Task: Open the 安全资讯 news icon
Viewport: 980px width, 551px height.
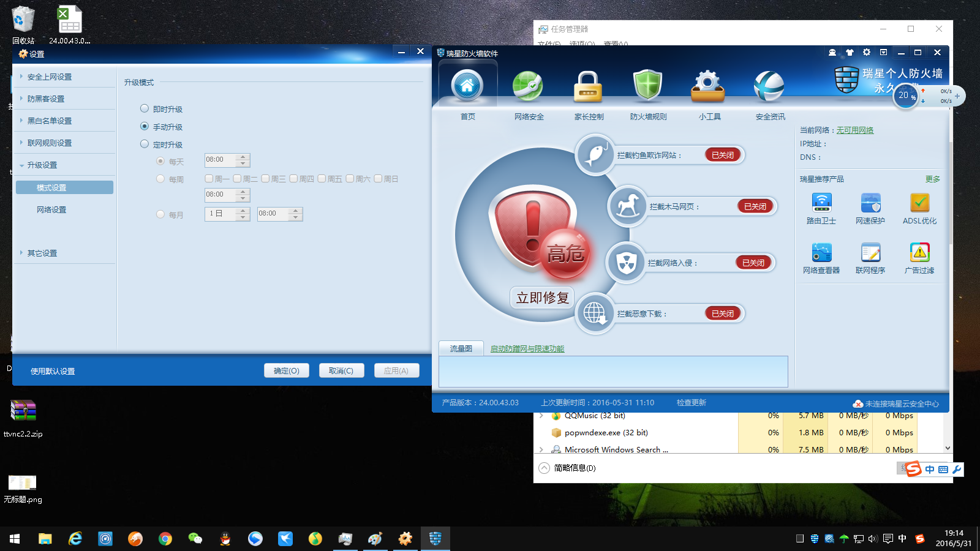Action: (x=769, y=86)
